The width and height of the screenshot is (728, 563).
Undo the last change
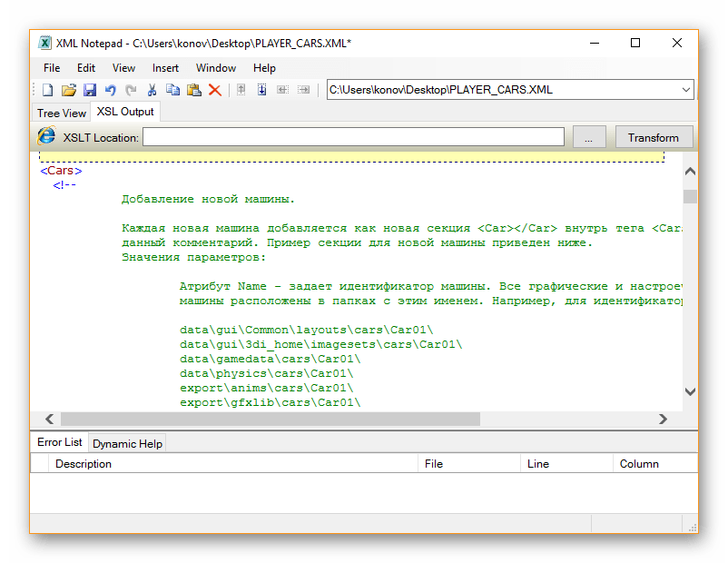point(110,90)
